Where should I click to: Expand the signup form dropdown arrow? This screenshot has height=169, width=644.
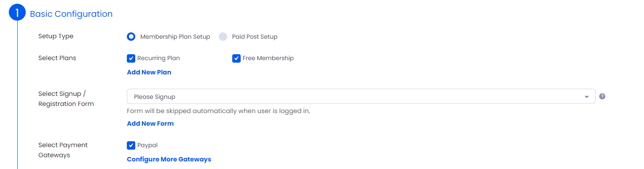click(x=586, y=97)
